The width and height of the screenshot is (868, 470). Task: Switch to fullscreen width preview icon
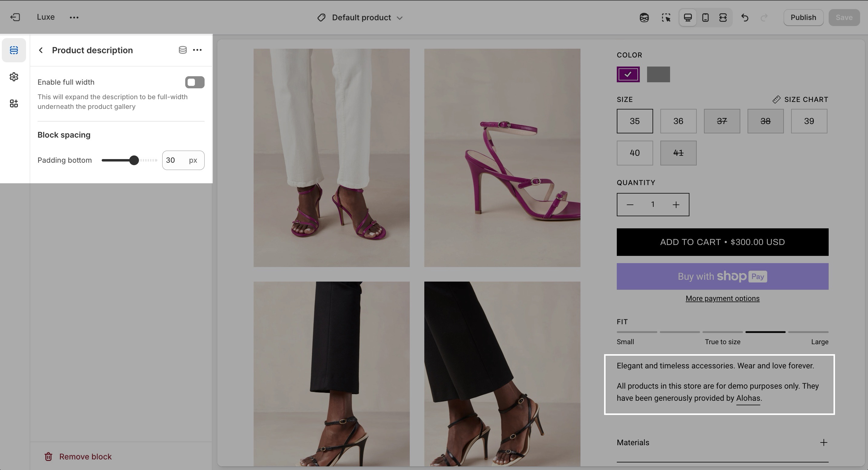click(723, 18)
